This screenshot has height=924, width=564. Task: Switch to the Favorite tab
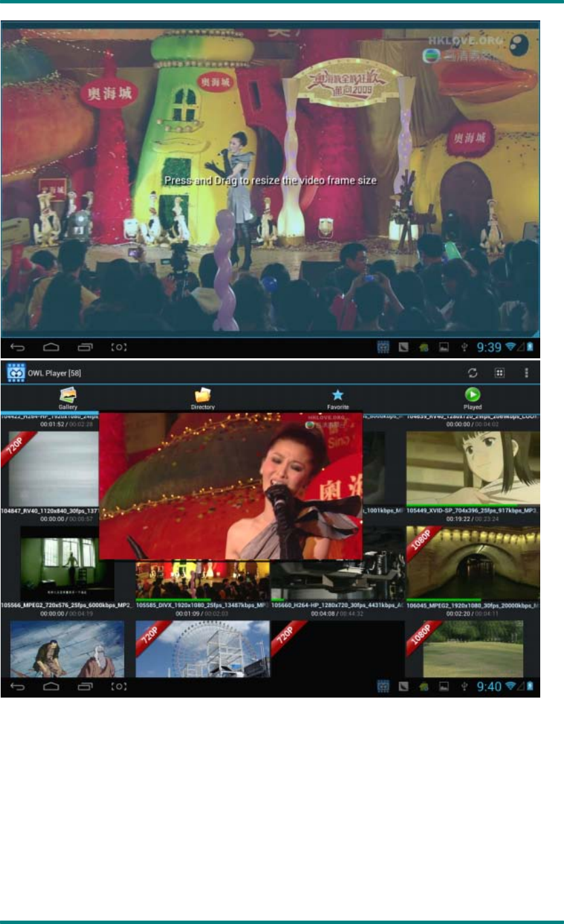click(338, 398)
